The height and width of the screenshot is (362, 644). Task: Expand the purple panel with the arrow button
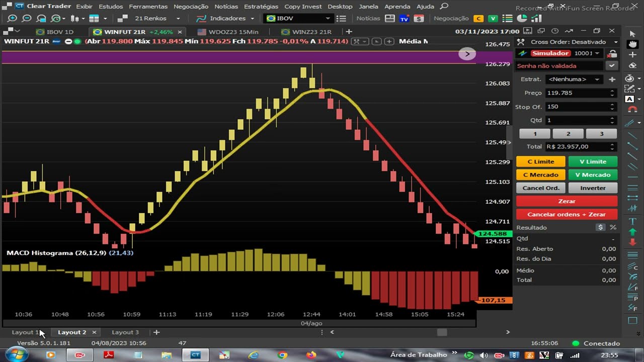pyautogui.click(x=467, y=54)
